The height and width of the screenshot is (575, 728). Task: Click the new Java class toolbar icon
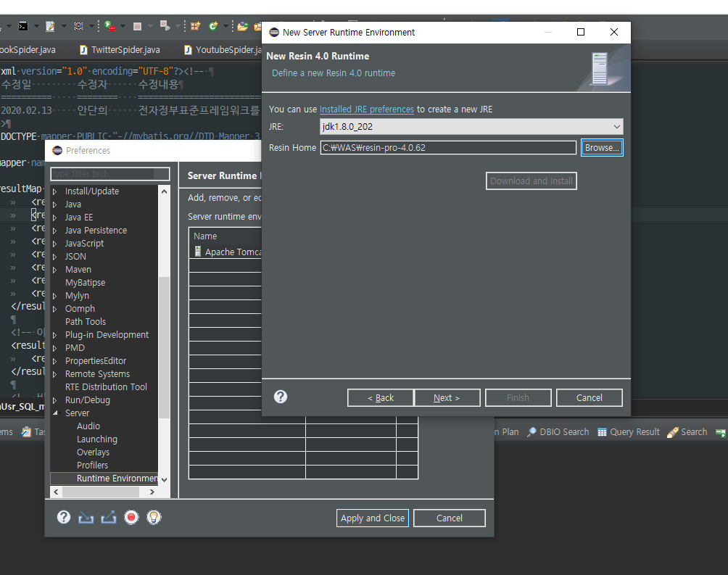point(212,26)
